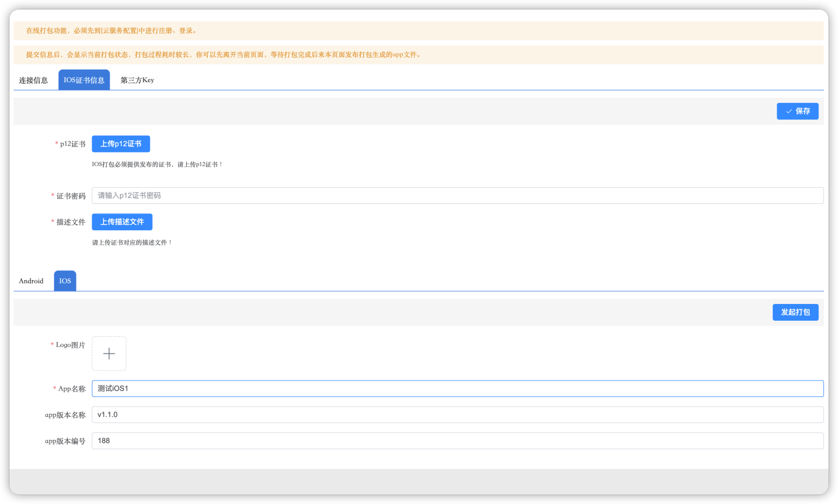Focus the 证书密码 password input field
This screenshot has height=504, width=838.
[457, 196]
